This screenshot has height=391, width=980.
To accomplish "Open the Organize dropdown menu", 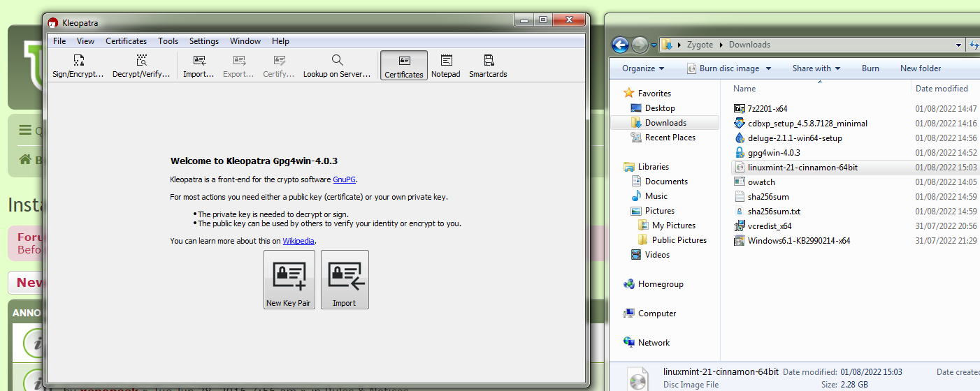I will click(x=643, y=68).
